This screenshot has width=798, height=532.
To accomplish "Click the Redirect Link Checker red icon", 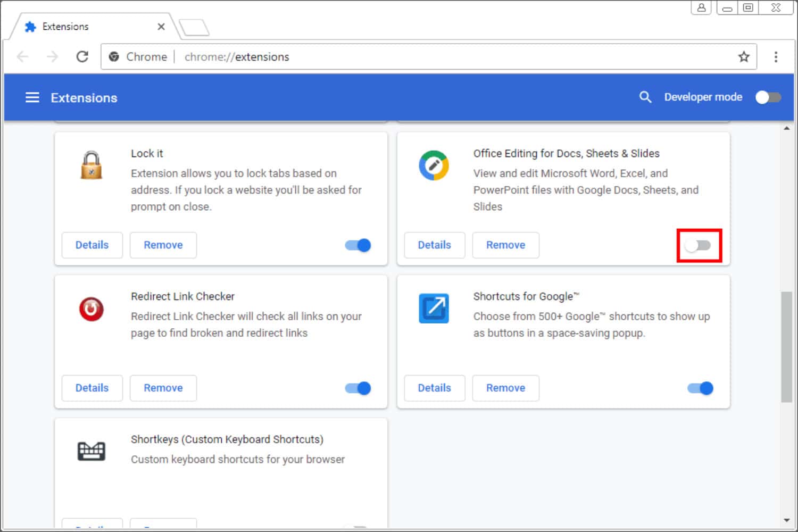I will [92, 309].
